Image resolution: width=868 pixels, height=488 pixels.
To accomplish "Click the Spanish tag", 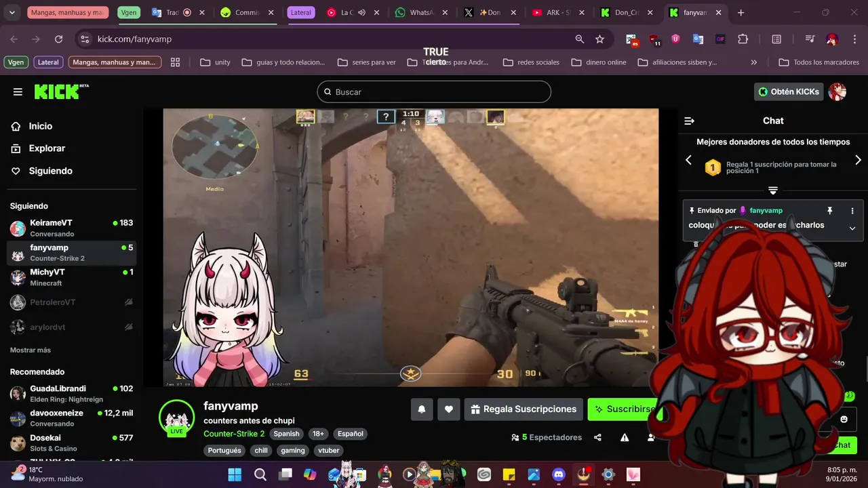I will pos(286,434).
